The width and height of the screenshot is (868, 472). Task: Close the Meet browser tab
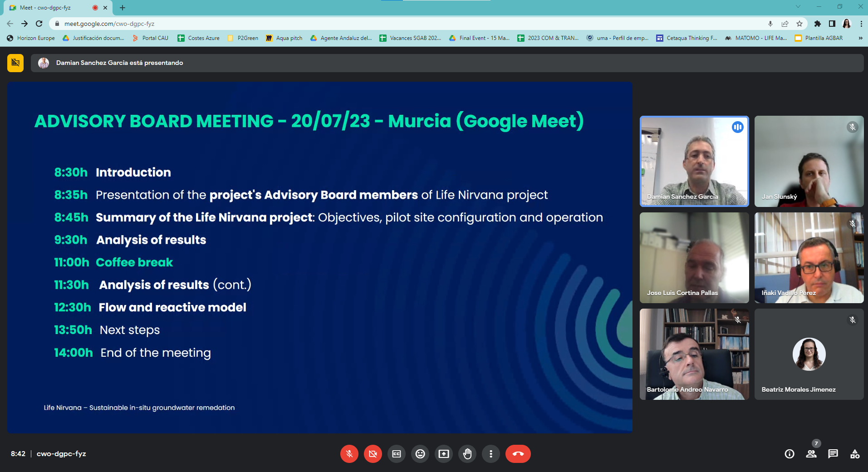tap(105, 8)
